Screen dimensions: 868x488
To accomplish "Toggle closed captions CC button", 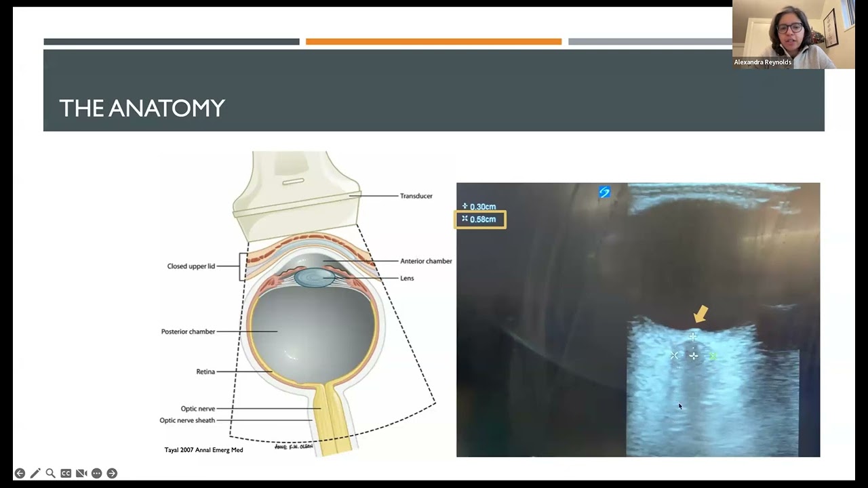I will click(x=66, y=473).
